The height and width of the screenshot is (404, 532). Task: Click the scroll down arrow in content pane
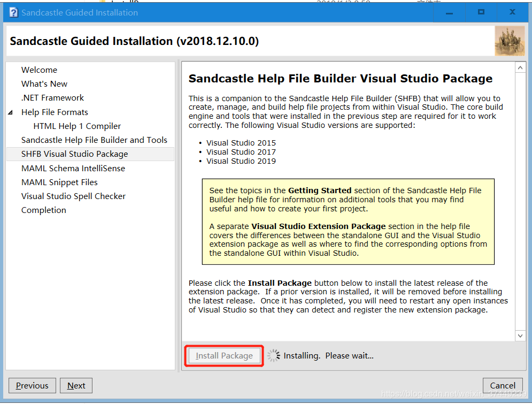pyautogui.click(x=520, y=336)
